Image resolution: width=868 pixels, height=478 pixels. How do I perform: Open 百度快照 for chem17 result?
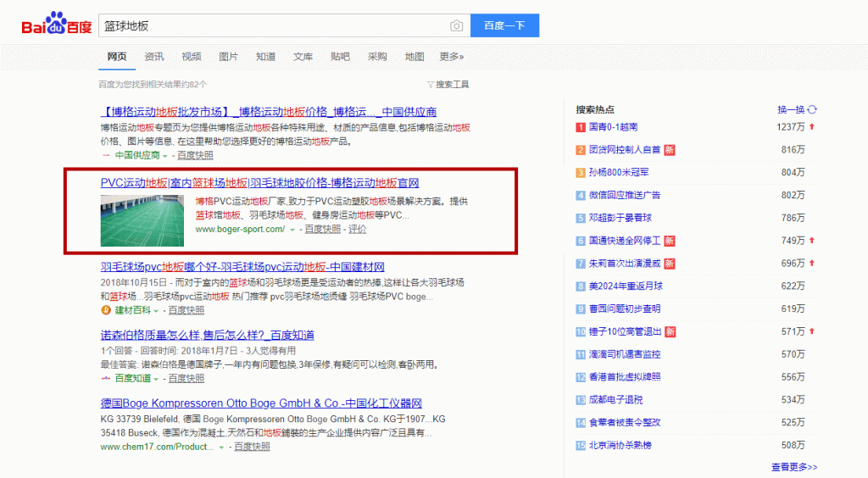pos(252,447)
